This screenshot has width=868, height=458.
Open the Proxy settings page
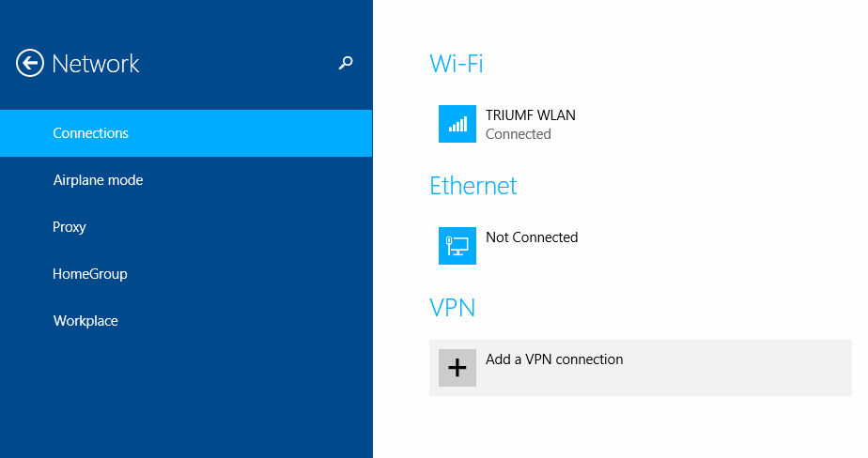[x=70, y=227]
